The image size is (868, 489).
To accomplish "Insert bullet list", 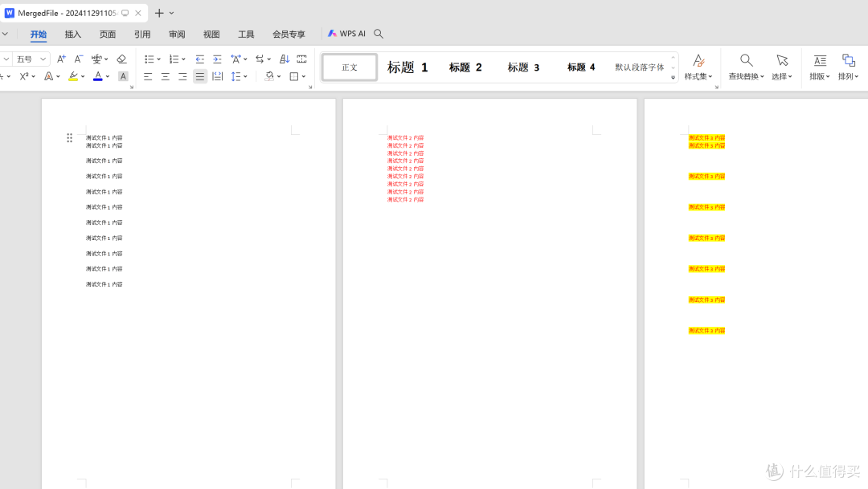I will click(149, 59).
